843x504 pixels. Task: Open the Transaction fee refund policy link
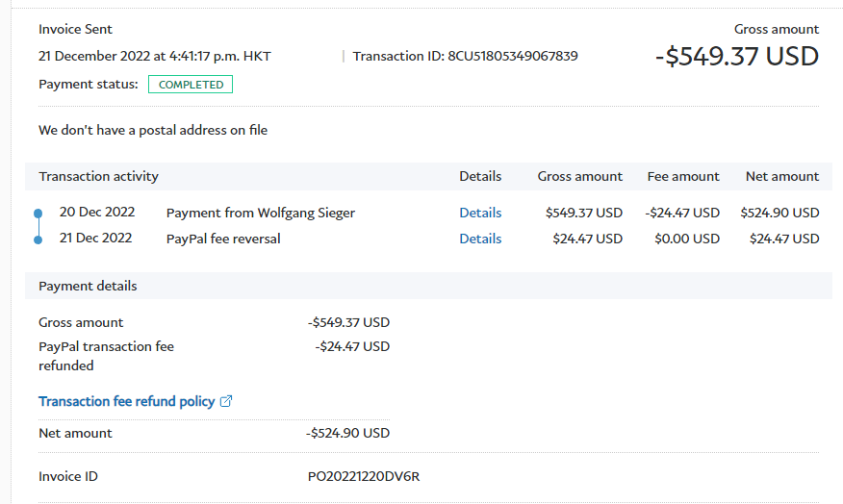[126, 401]
